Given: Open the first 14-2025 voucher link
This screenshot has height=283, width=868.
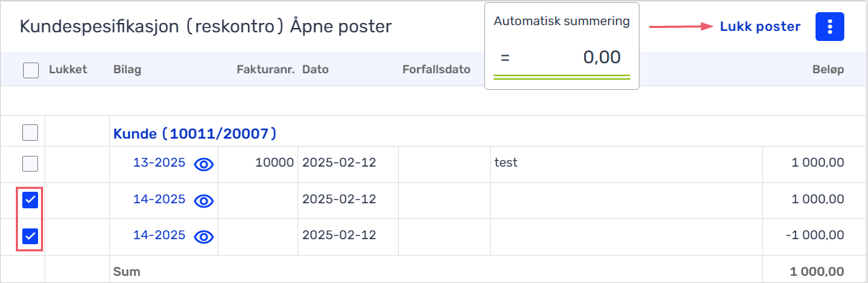Looking at the screenshot, I should pos(159,199).
